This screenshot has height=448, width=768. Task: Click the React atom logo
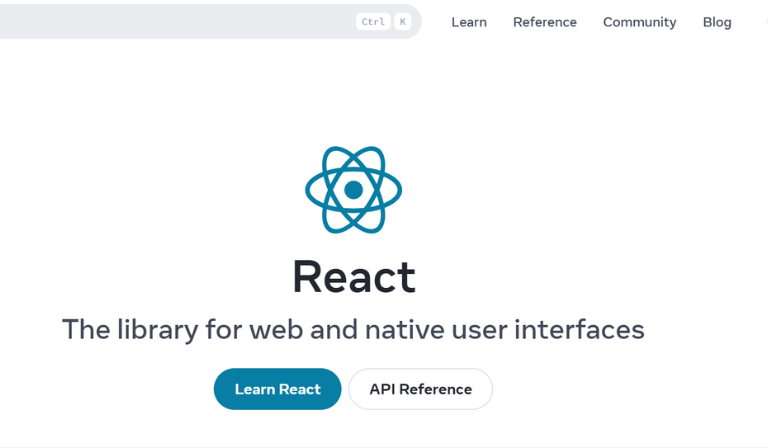pos(353,189)
